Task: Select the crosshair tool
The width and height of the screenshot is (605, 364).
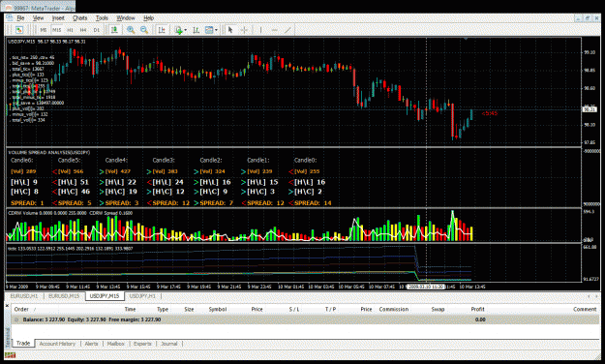Action: (244, 30)
